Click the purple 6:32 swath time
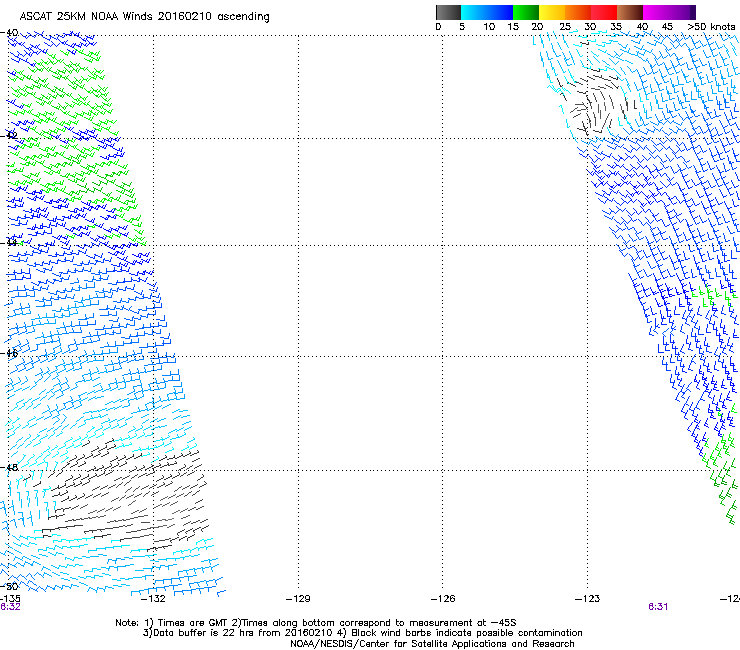740x650 pixels. click(10, 607)
